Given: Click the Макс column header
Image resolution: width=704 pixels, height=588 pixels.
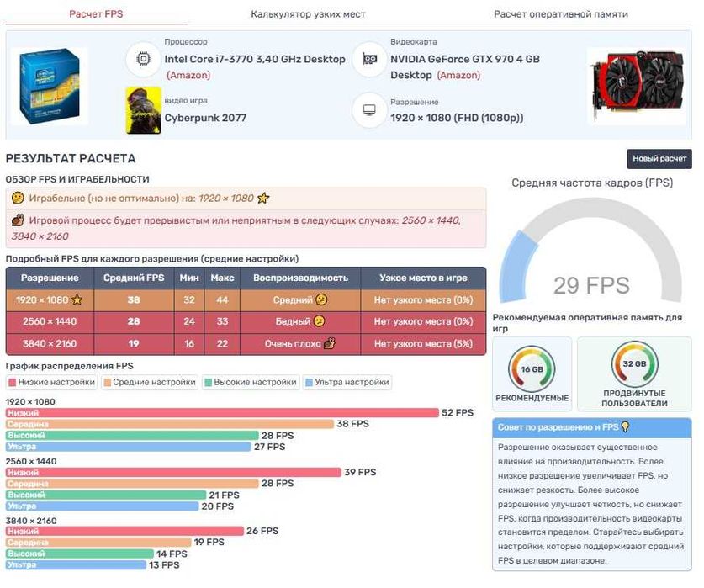Looking at the screenshot, I should [x=222, y=278].
